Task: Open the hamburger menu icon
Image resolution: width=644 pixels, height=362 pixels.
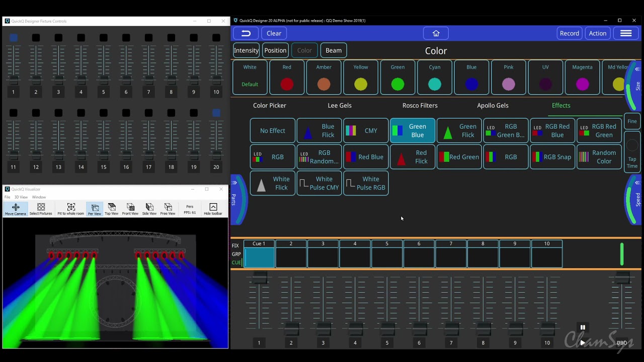Action: (x=626, y=33)
